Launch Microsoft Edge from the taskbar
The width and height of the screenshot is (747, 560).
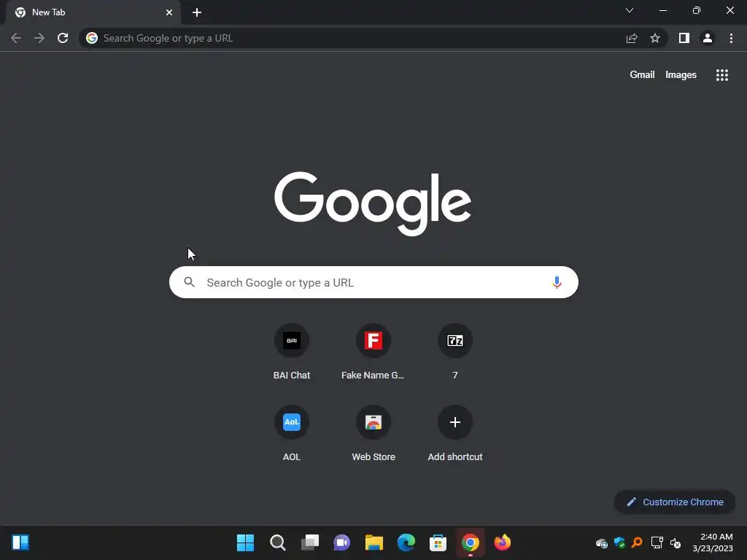click(x=406, y=542)
